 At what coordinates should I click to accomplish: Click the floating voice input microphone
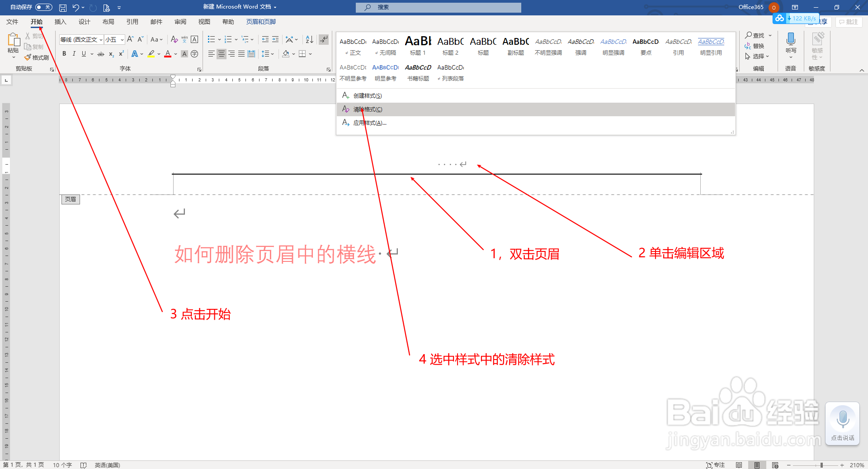point(842,419)
